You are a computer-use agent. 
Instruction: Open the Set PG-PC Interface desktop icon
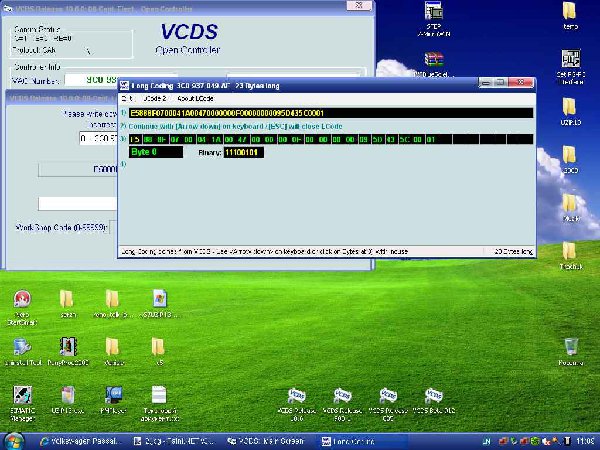coord(570,56)
